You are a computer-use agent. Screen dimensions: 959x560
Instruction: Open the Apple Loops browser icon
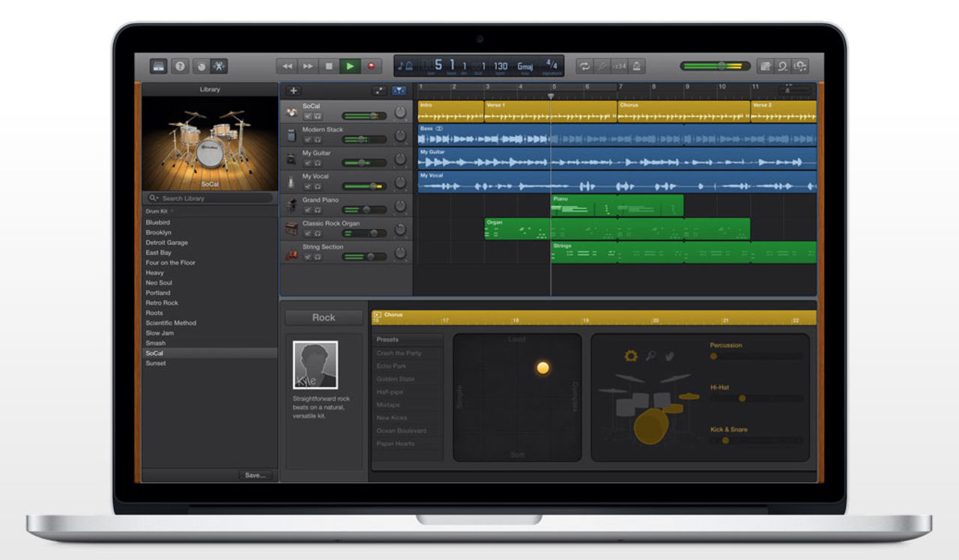[782, 66]
